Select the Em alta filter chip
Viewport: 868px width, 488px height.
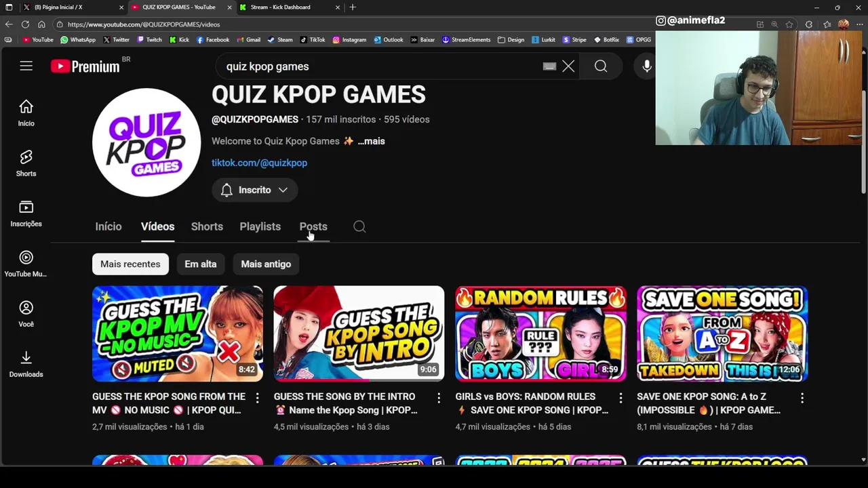(201, 264)
